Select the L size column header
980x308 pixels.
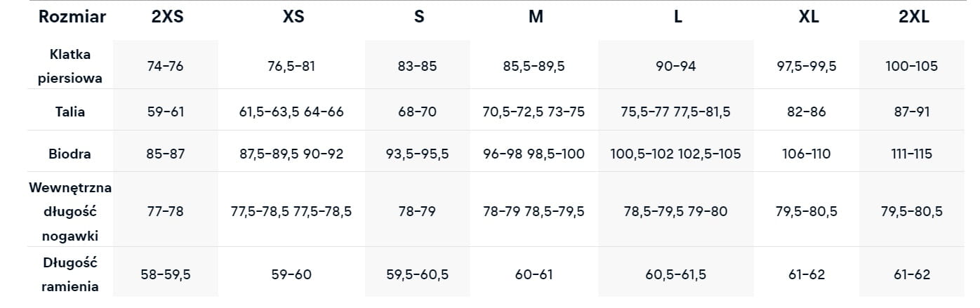point(677,18)
